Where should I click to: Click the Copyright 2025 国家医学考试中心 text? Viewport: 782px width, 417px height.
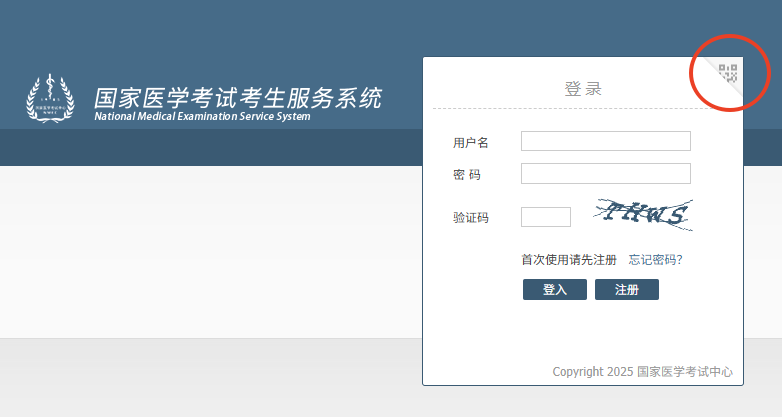tap(642, 372)
